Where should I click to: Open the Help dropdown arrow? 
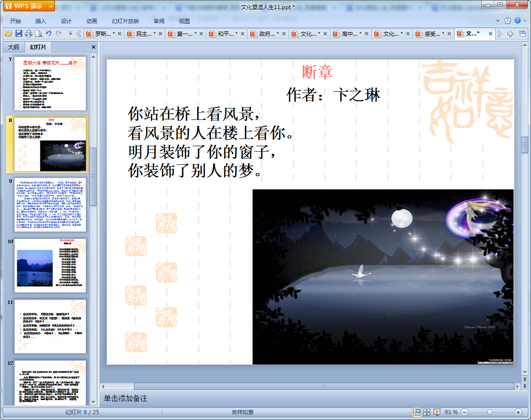pos(525,20)
